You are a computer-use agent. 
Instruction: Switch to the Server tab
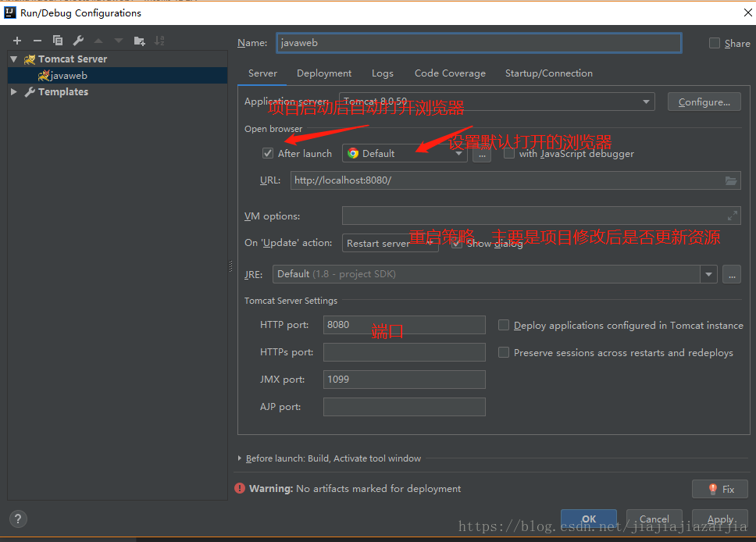262,73
